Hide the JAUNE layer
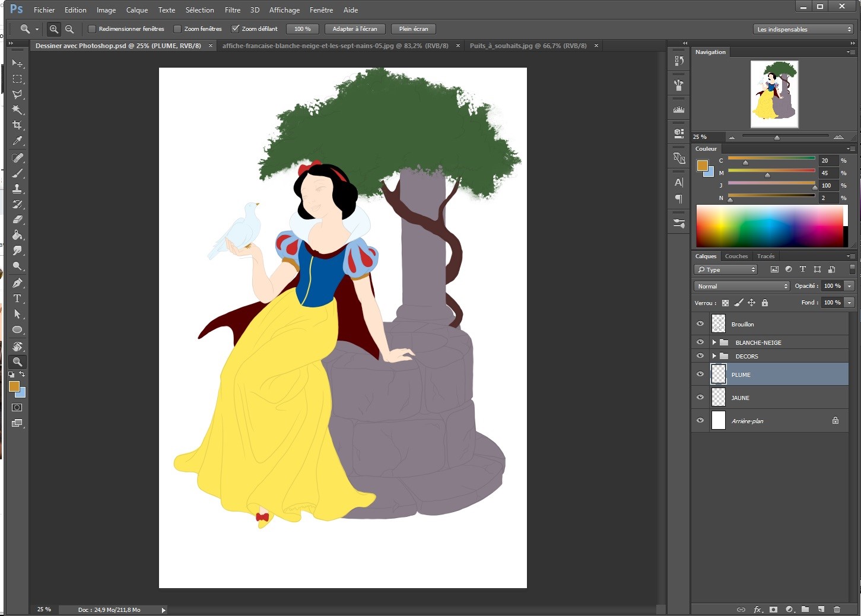 700,397
